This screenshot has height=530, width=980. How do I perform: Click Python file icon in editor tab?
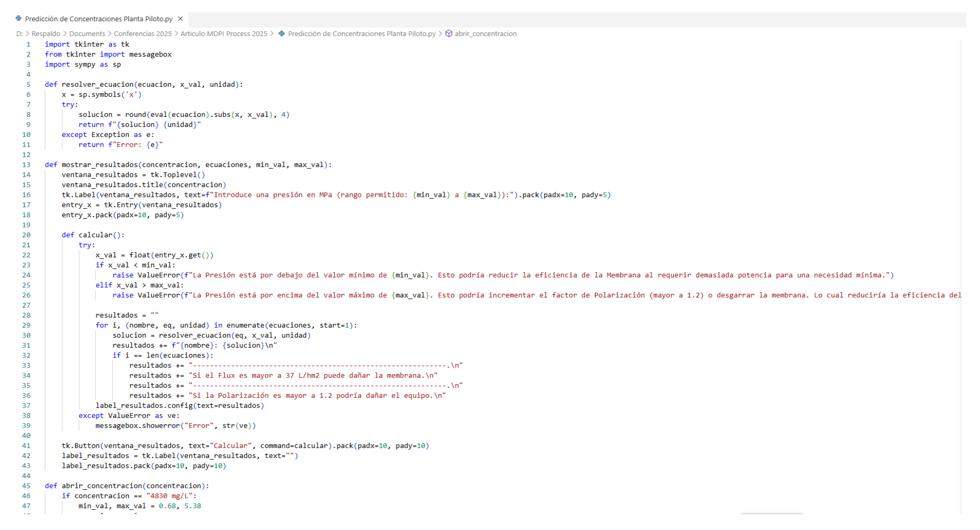coord(18,18)
